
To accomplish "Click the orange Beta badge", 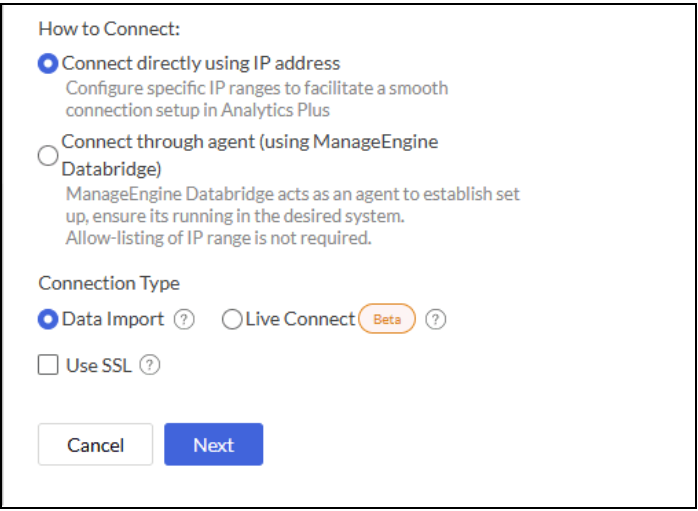I will [x=386, y=320].
